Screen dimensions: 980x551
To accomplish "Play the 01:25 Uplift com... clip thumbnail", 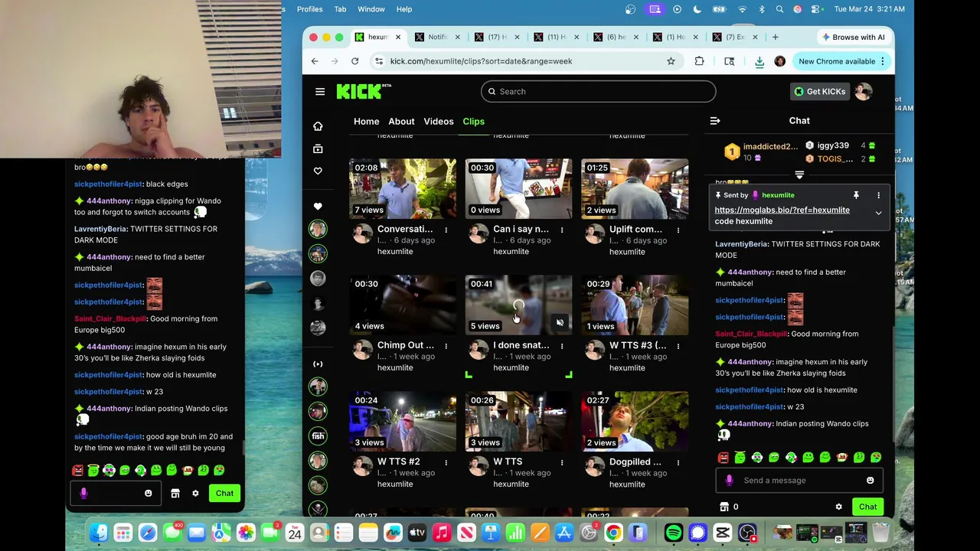I will point(635,189).
